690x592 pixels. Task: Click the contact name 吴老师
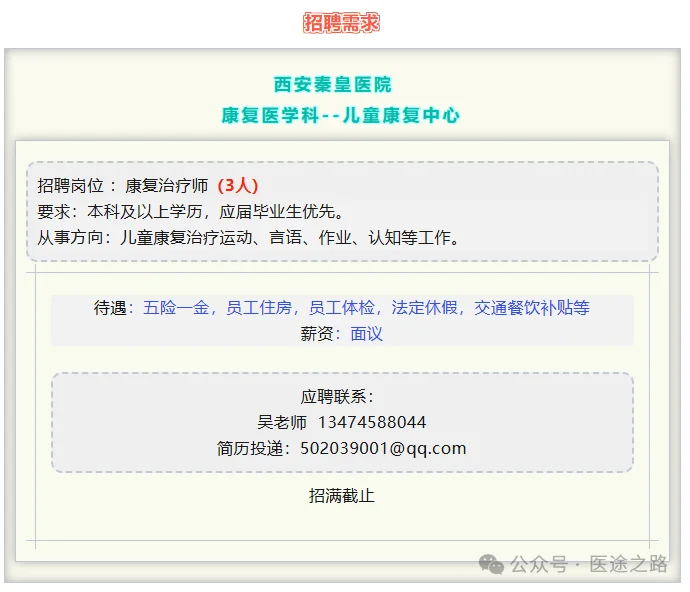tap(282, 423)
